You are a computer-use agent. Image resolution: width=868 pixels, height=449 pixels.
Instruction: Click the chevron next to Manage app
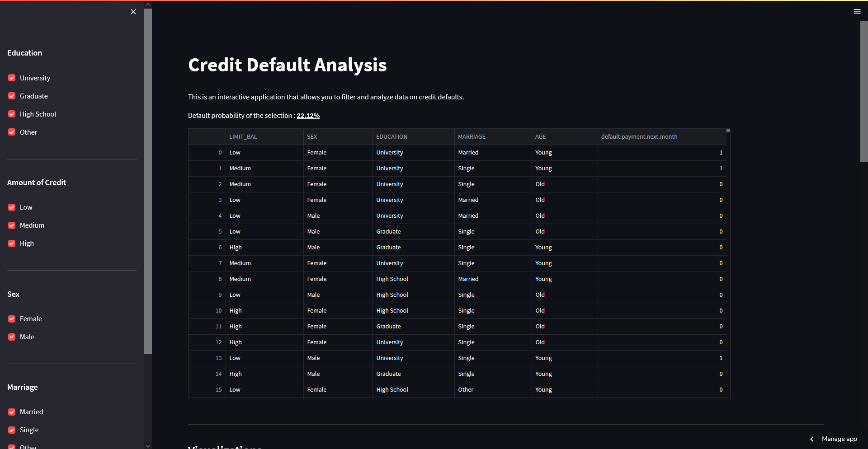pos(812,439)
